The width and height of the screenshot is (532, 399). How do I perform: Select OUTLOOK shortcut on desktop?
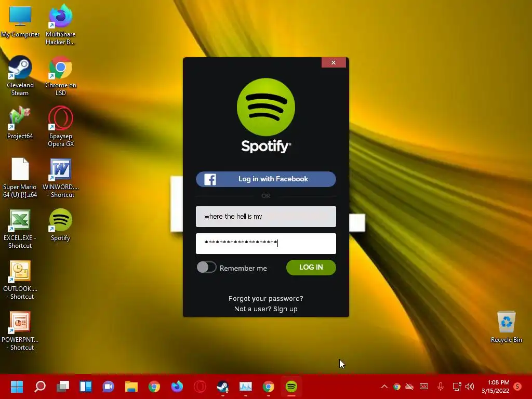click(20, 279)
